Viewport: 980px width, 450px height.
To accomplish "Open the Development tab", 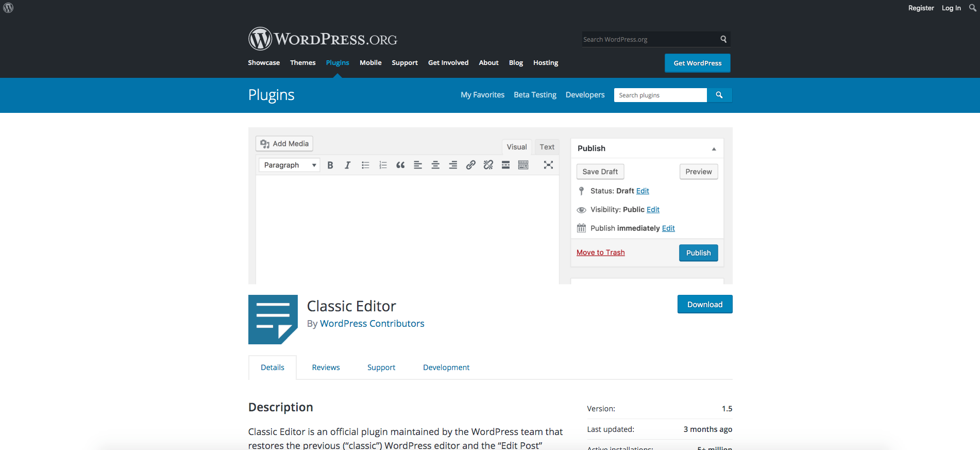I will [x=446, y=368].
